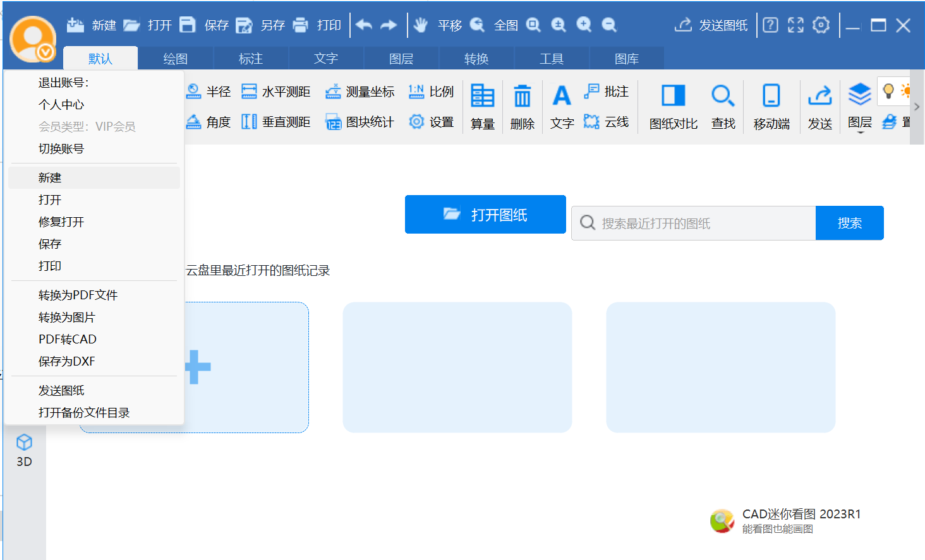Click the 算量 quantity calculation tool
The width and height of the screenshot is (925, 560).
tap(483, 107)
